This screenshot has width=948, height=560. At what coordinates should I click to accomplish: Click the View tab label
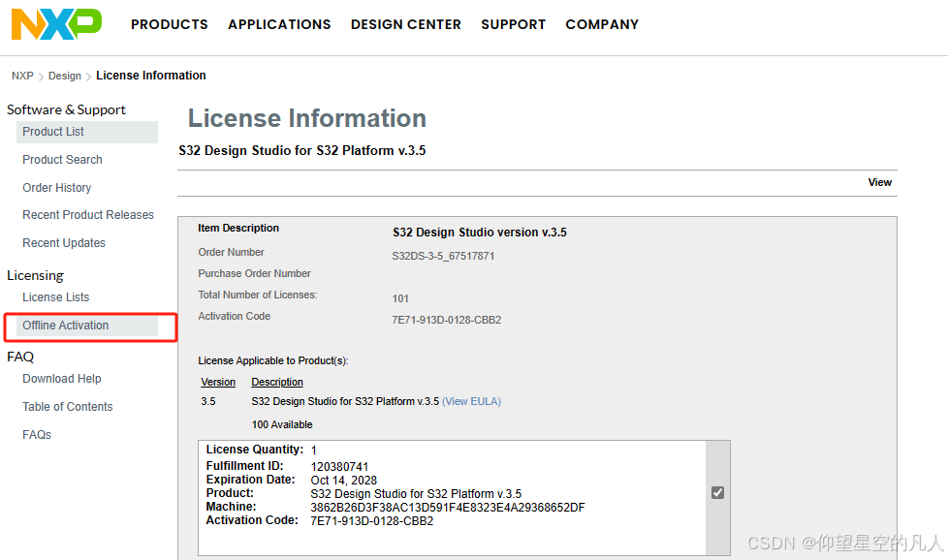coord(880,182)
